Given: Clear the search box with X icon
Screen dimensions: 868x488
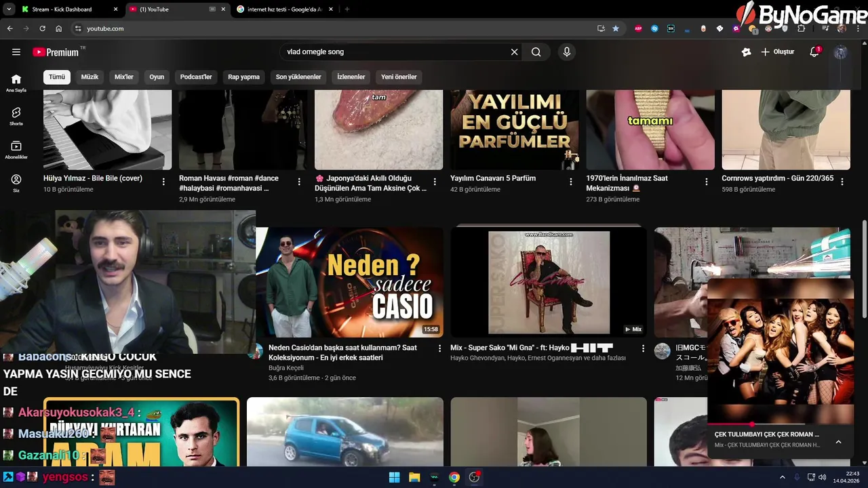Looking at the screenshot, I should (514, 52).
